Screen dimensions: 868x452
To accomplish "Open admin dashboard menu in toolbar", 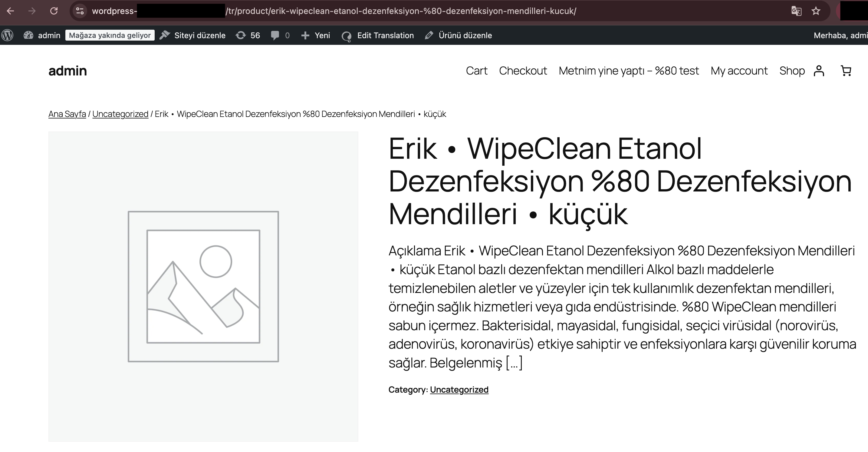I will (42, 35).
